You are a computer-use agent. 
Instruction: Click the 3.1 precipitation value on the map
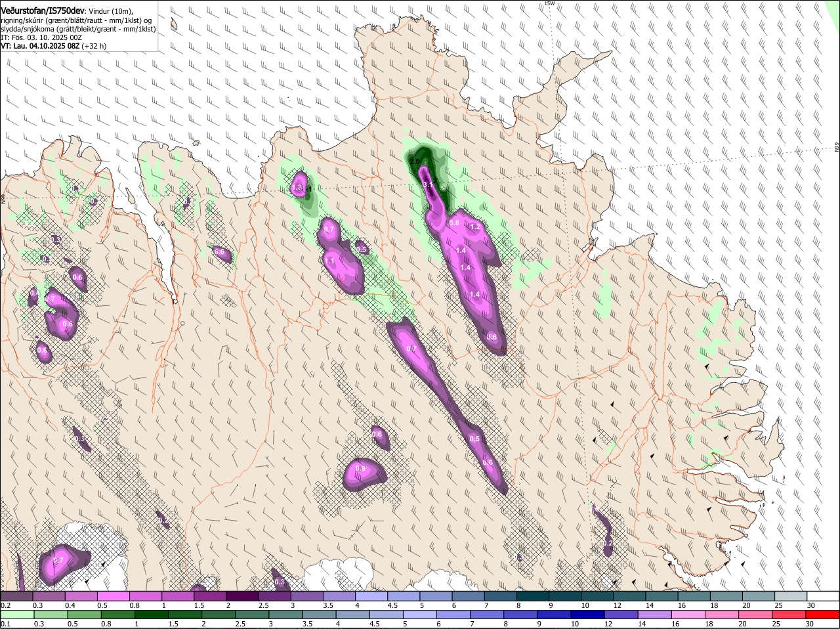point(428,185)
